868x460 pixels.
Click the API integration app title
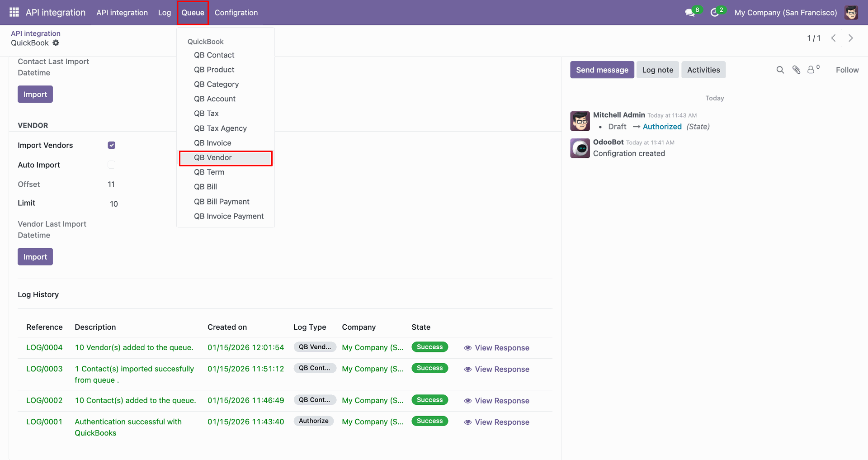pos(56,13)
